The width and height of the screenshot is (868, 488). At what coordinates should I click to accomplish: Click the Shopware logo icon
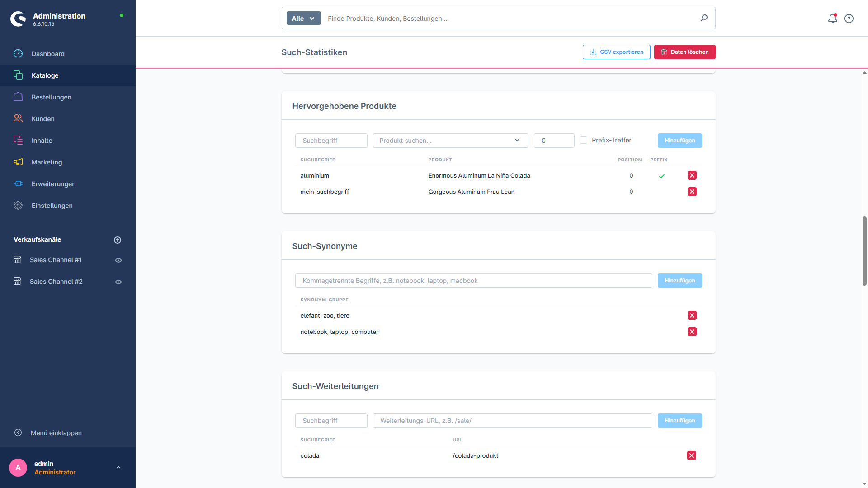[18, 19]
